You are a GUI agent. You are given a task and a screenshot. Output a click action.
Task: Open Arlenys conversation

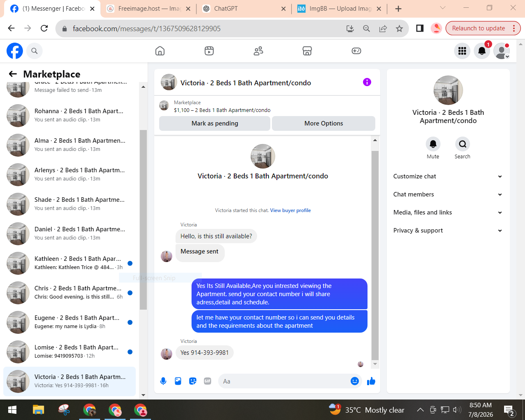pos(70,175)
